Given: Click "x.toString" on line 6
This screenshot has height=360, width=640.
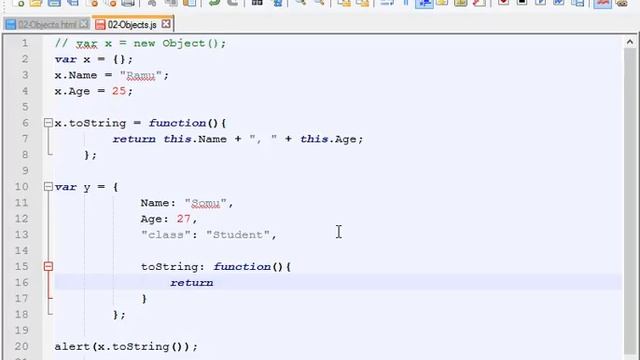Looking at the screenshot, I should pos(90,123).
